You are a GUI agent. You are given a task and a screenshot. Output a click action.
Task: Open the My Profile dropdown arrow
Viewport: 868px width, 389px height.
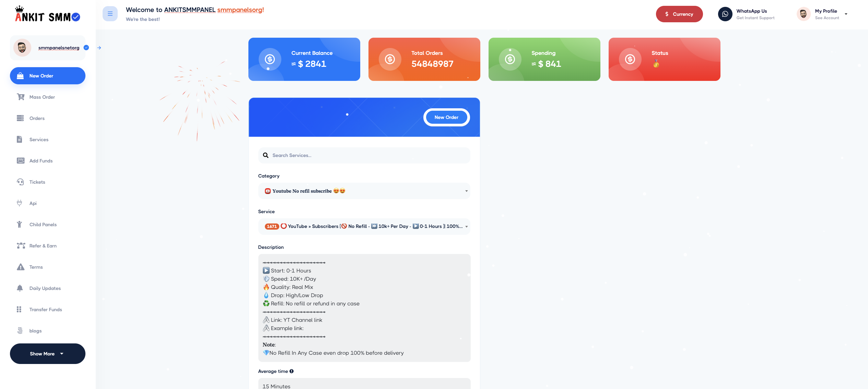[x=846, y=14]
